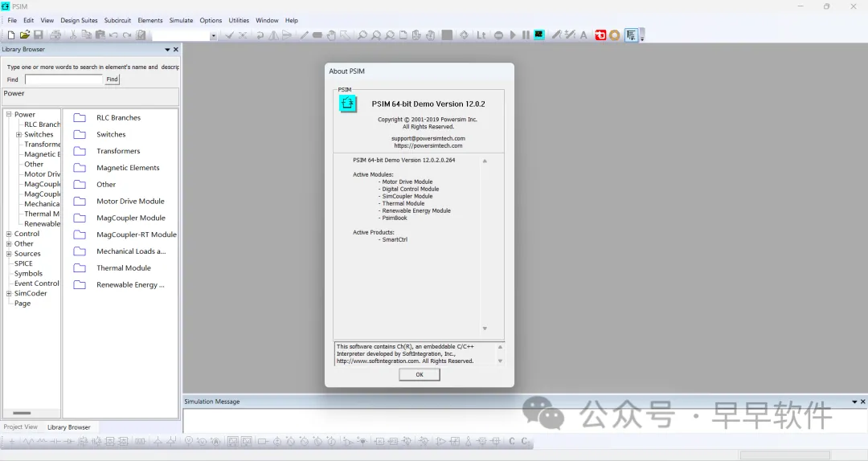Image resolution: width=868 pixels, height=461 pixels.
Task: Open the Options menu
Action: [x=211, y=20]
